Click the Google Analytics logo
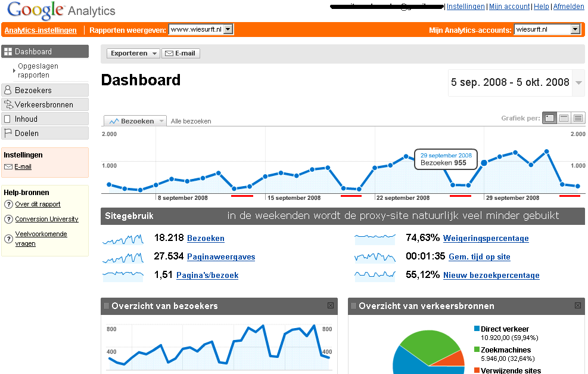 click(61, 10)
